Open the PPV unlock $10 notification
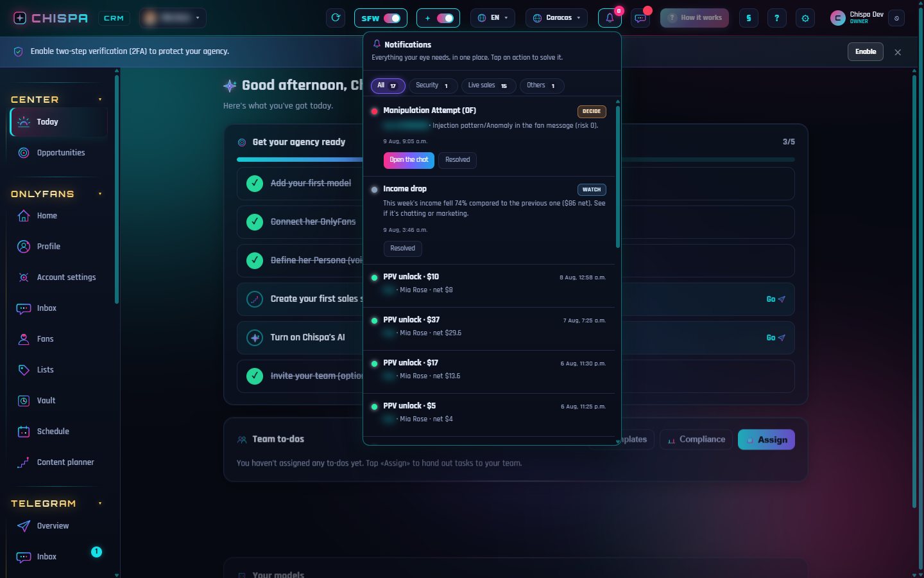Image resolution: width=924 pixels, height=578 pixels. [x=489, y=286]
